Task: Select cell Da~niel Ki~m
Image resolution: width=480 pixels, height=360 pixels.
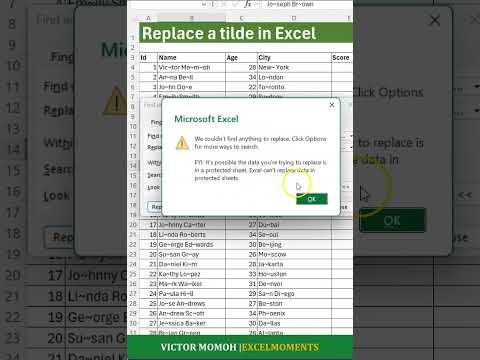Action: tap(192, 264)
